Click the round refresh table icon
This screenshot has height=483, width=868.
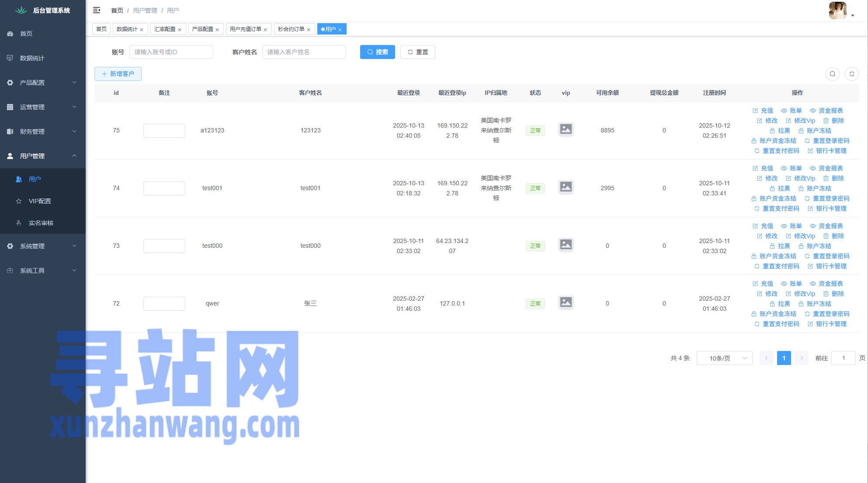coord(851,74)
